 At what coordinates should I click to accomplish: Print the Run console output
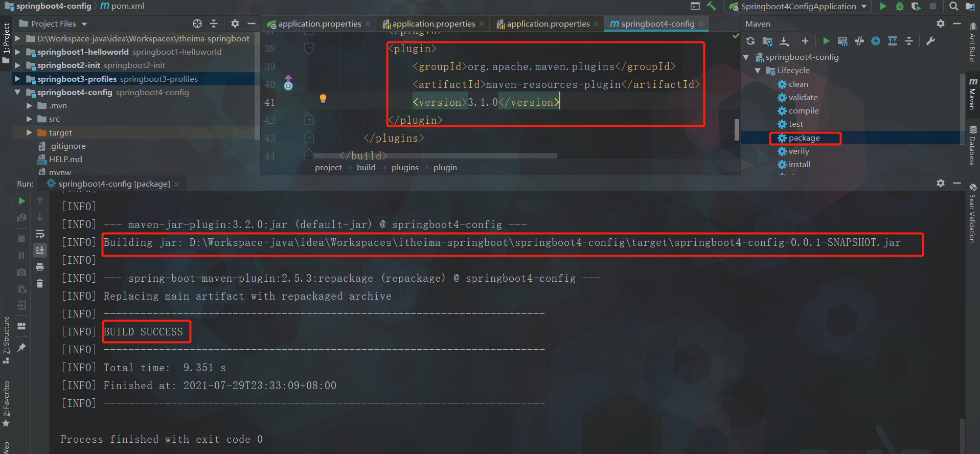[40, 267]
